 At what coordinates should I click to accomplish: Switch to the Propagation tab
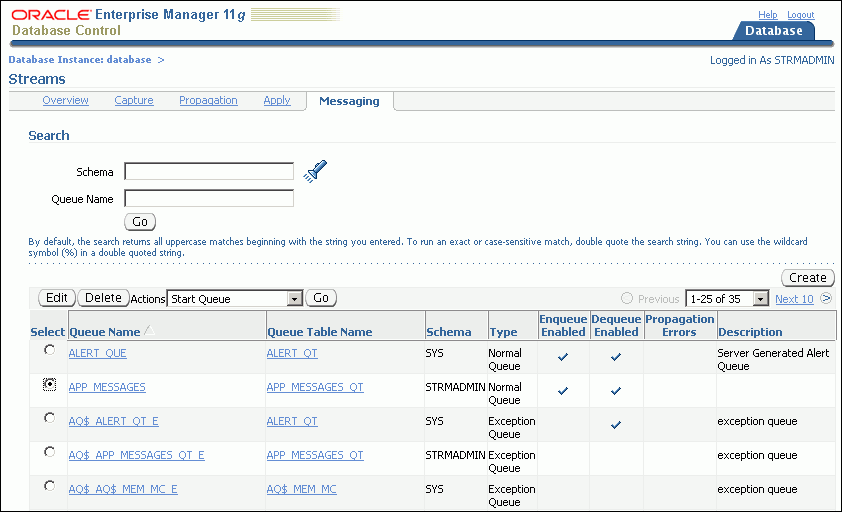point(208,100)
